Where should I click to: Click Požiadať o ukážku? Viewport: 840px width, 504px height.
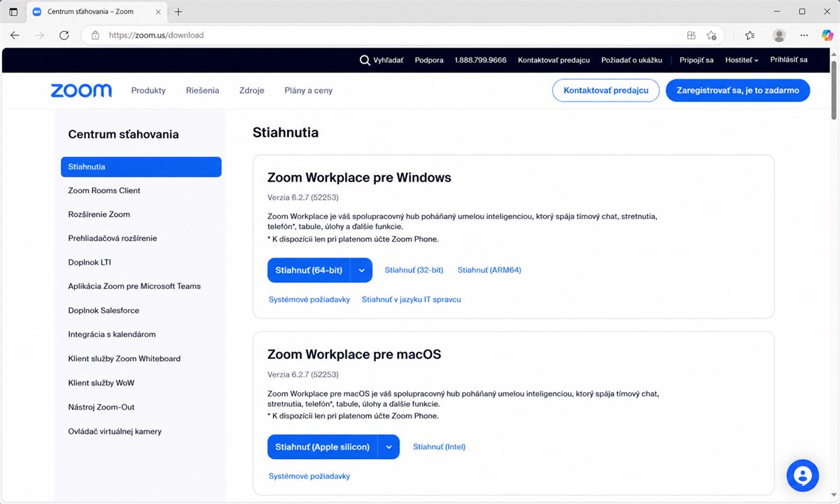[x=631, y=60]
